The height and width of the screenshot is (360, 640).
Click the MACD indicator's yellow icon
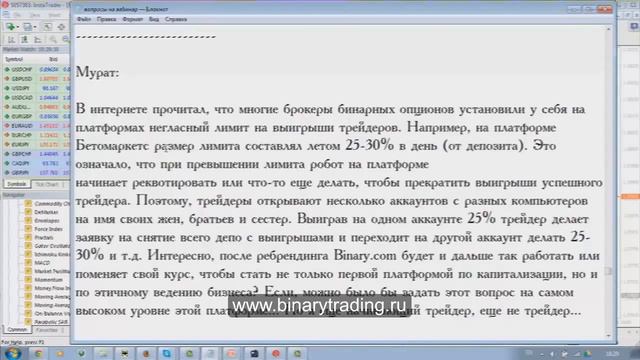[x=28, y=263]
